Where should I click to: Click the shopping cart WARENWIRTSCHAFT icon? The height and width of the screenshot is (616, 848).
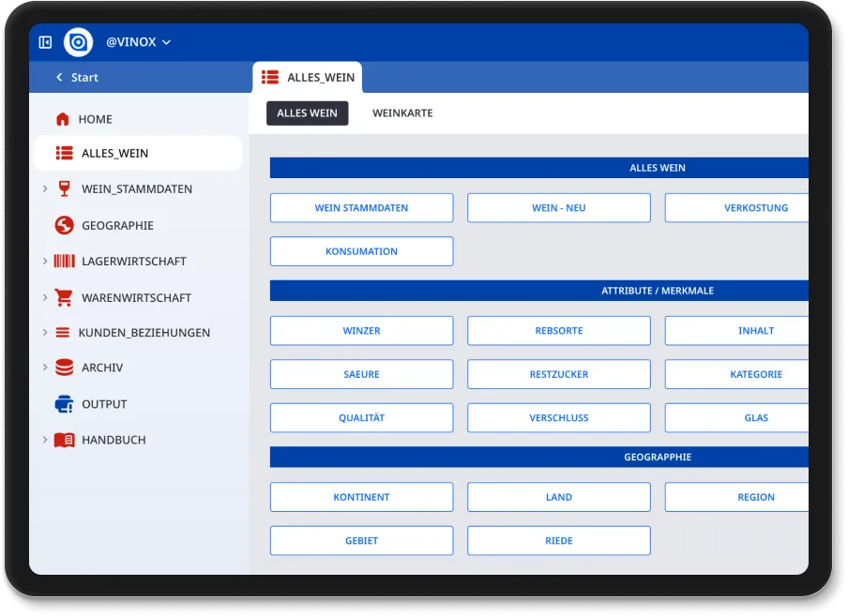click(64, 297)
